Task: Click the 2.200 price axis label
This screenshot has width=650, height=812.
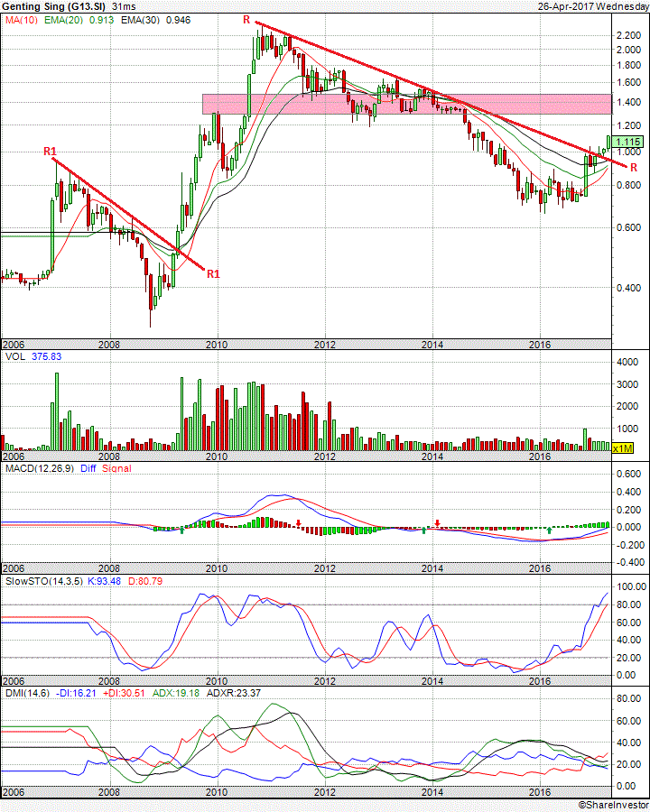Action: 628,35
